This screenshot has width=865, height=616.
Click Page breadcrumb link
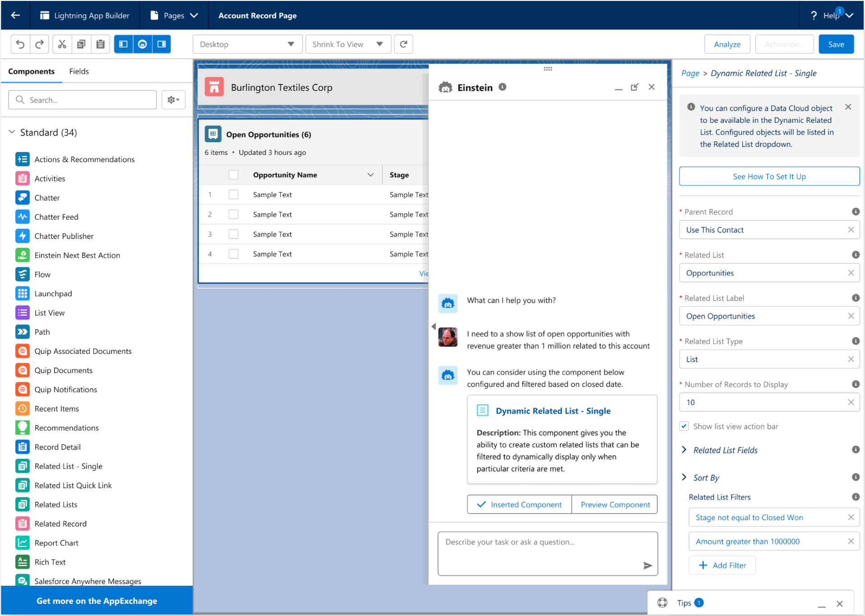[690, 73]
